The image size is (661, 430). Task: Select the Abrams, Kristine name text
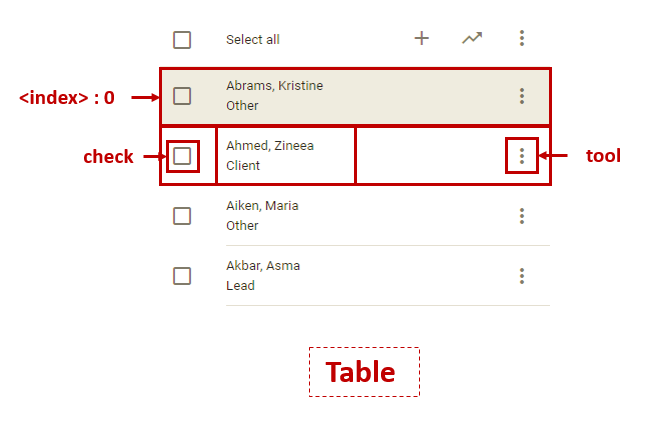[x=274, y=86]
